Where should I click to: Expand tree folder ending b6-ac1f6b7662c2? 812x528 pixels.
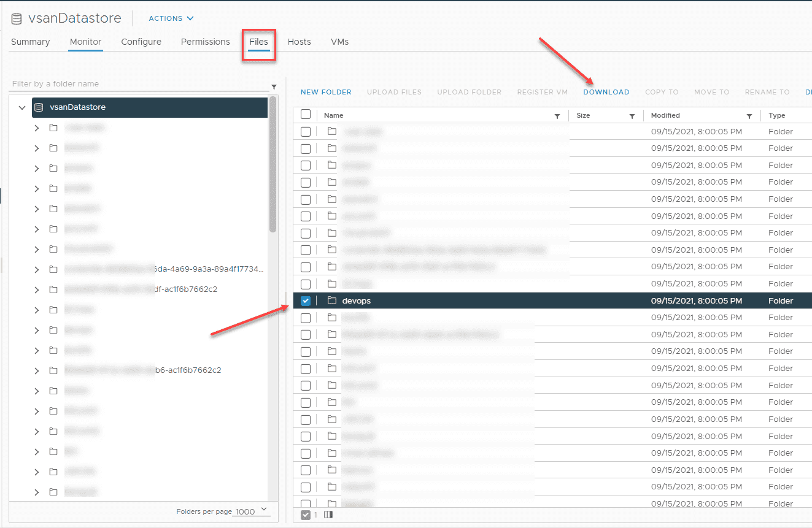tap(37, 370)
